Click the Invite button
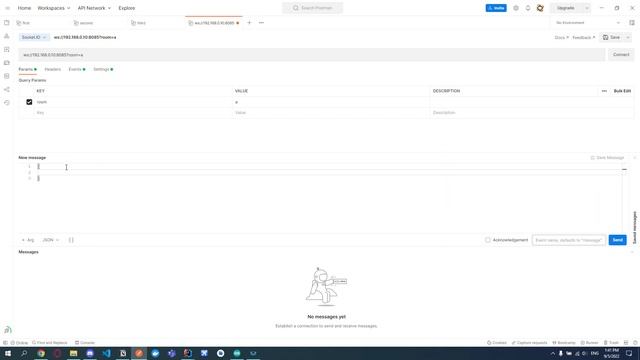Viewport: 640px width, 360px height. click(496, 8)
